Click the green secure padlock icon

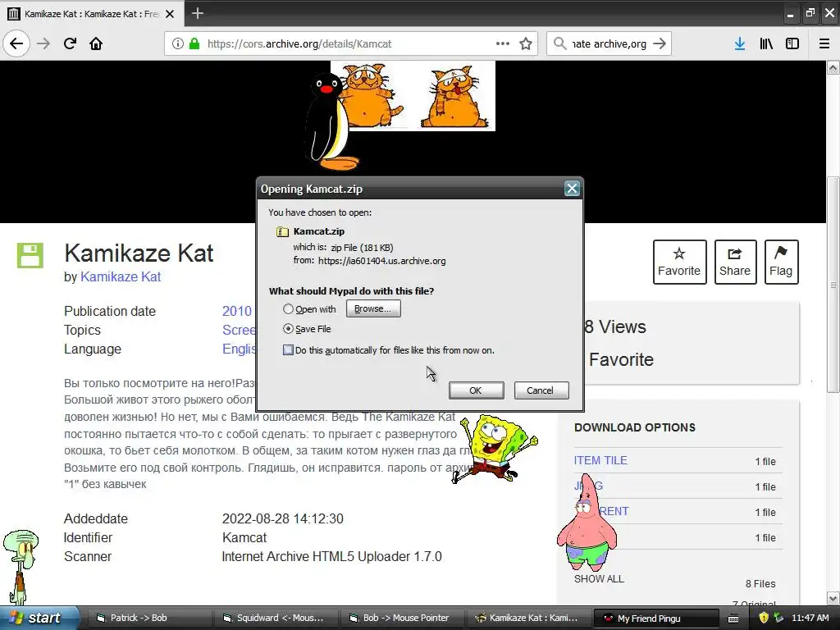194,43
